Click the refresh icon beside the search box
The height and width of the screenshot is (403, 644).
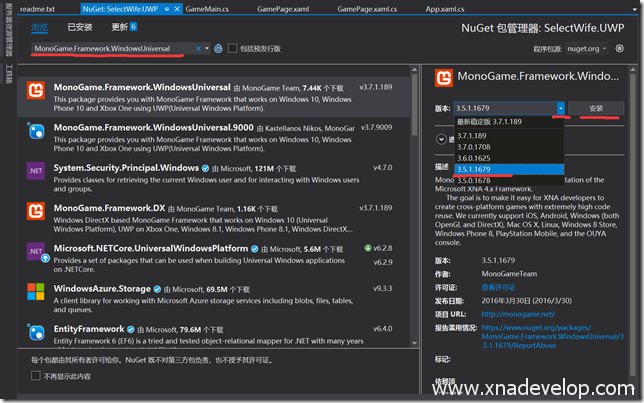pyautogui.click(x=216, y=48)
